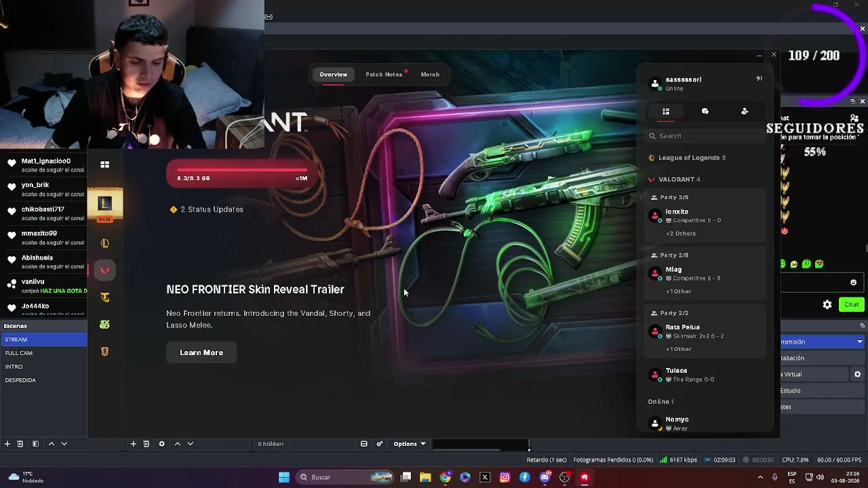Open OBS source properties gear
This screenshot has width=868, height=488.
tap(161, 444)
